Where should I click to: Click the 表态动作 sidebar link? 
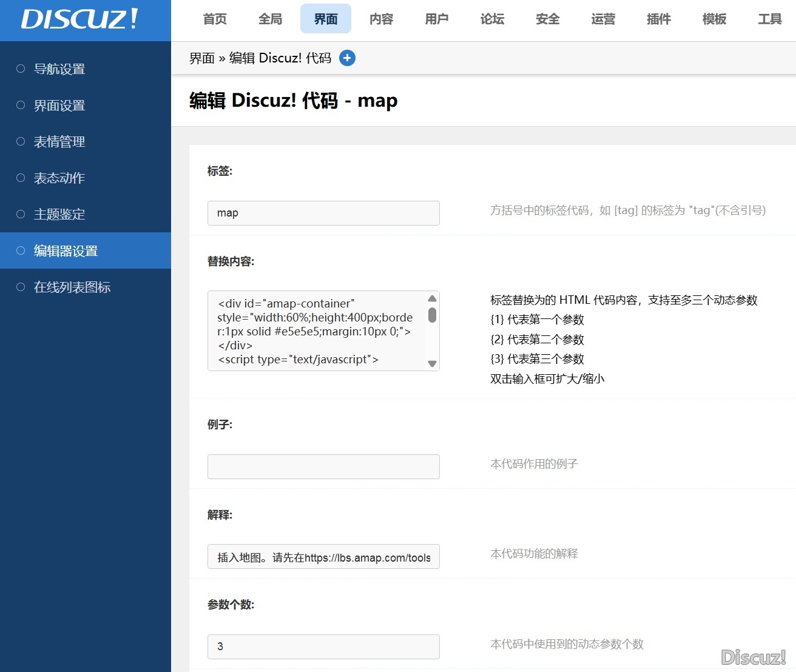click(59, 178)
